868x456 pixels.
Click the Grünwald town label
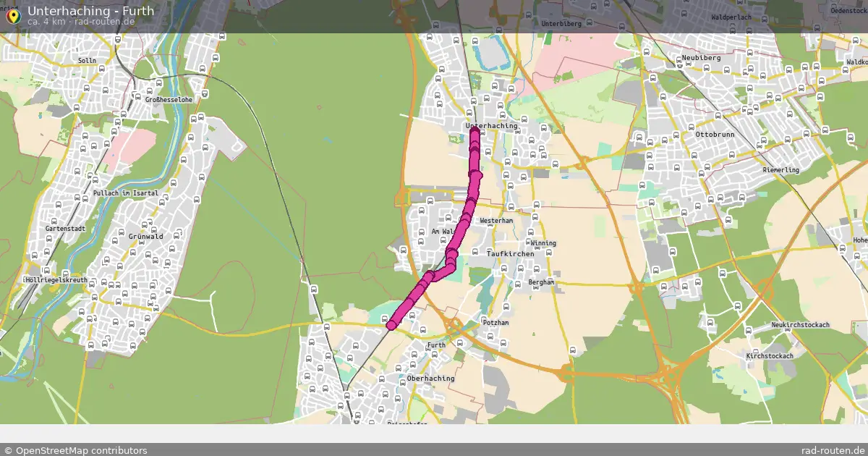[x=147, y=237]
